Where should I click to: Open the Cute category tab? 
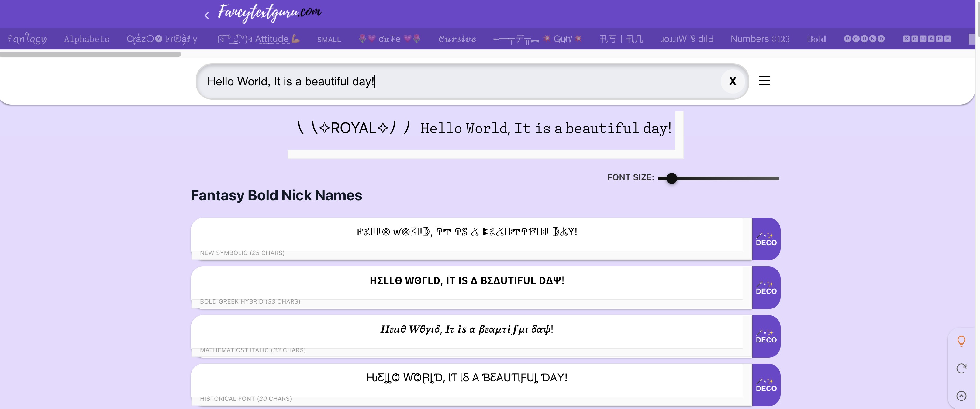(390, 39)
